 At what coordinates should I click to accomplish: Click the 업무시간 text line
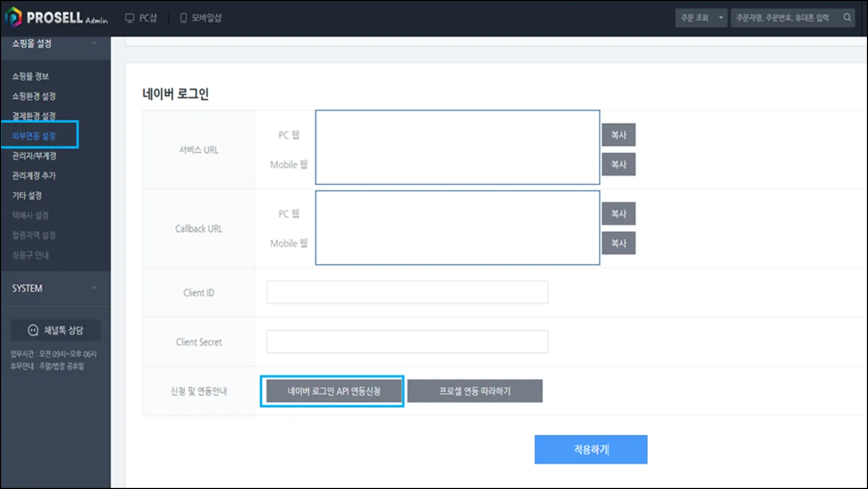(54, 354)
